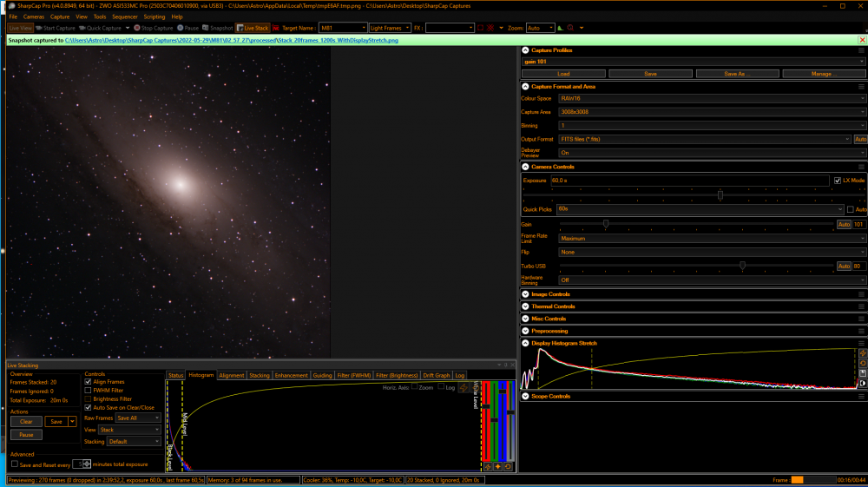Enable the Brightness Filter checkbox
This screenshot has width=868, height=487.
[88, 399]
